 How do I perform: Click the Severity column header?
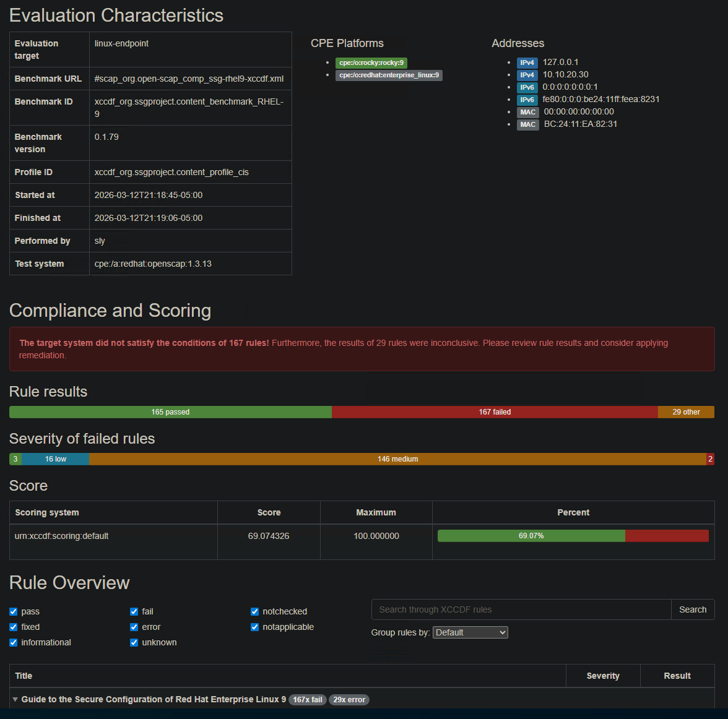point(602,676)
